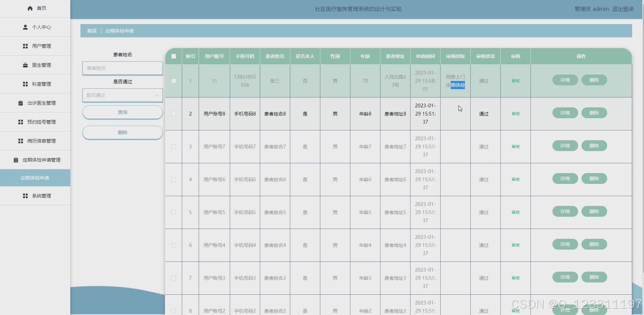Click 审核 link for row 1 张三
The width and height of the screenshot is (644, 315).
pyautogui.click(x=516, y=81)
